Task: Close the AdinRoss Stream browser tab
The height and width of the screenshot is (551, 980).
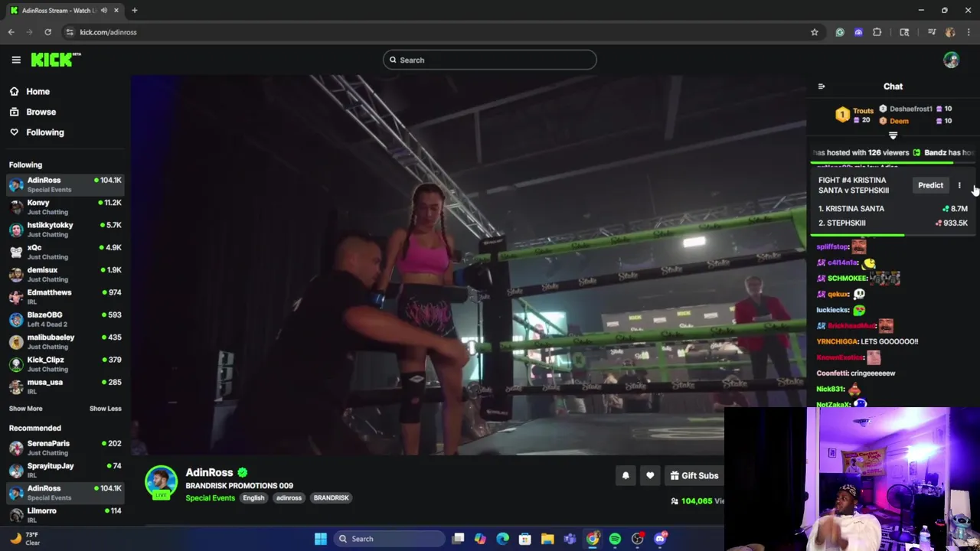Action: (x=116, y=11)
